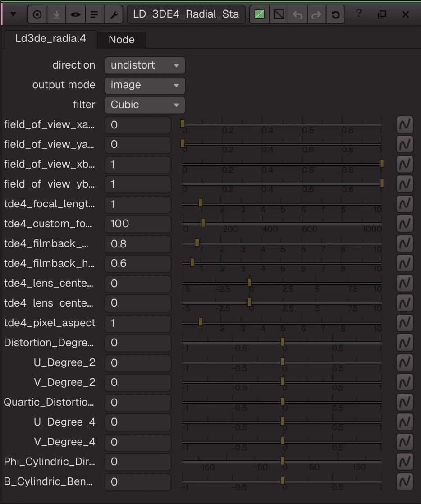
Task: Click the tde4_pixel_aspect slider
Action: (282, 323)
